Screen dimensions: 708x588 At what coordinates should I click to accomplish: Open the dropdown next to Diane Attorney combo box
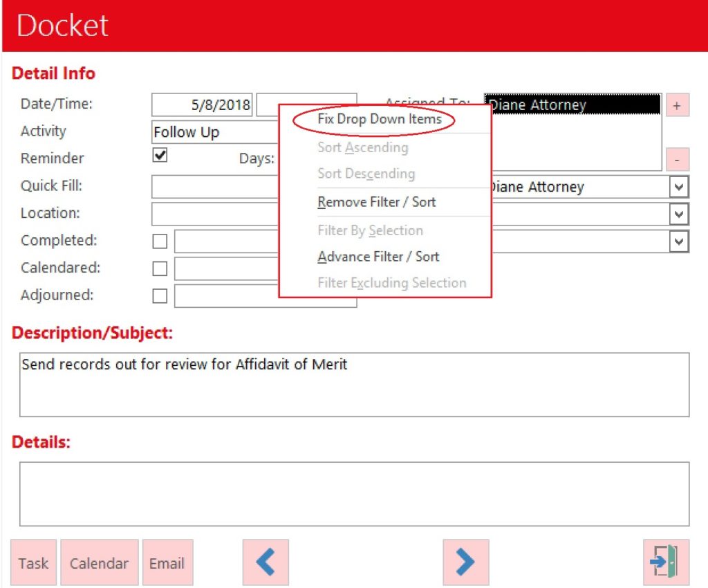pos(679,187)
